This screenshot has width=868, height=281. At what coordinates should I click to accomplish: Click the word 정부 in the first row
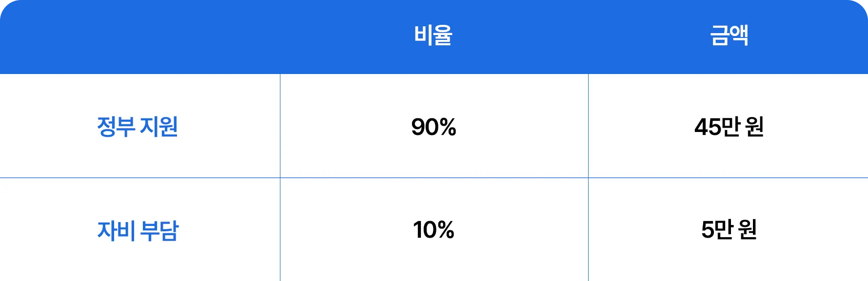tap(116, 127)
